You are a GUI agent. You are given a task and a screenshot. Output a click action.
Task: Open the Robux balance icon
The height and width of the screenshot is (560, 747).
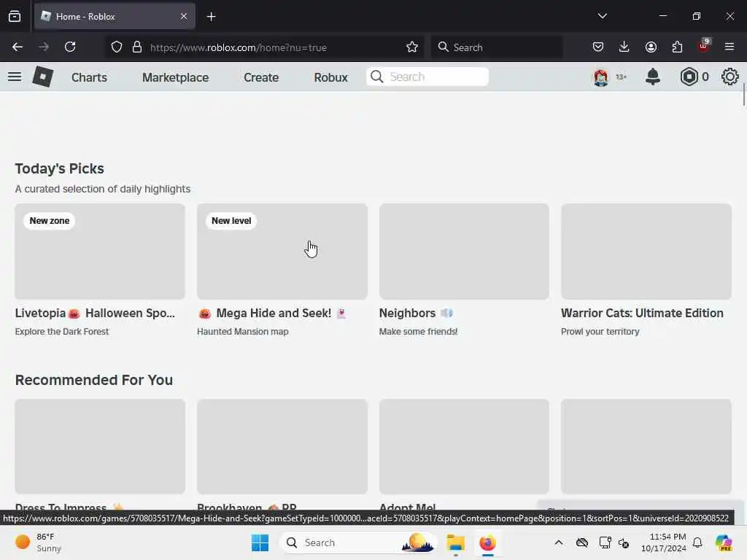[689, 77]
